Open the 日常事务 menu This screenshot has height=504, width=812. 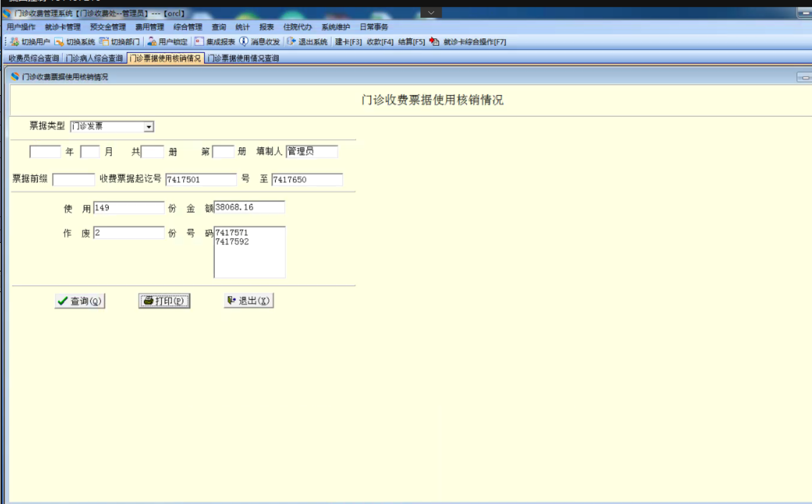(x=374, y=27)
